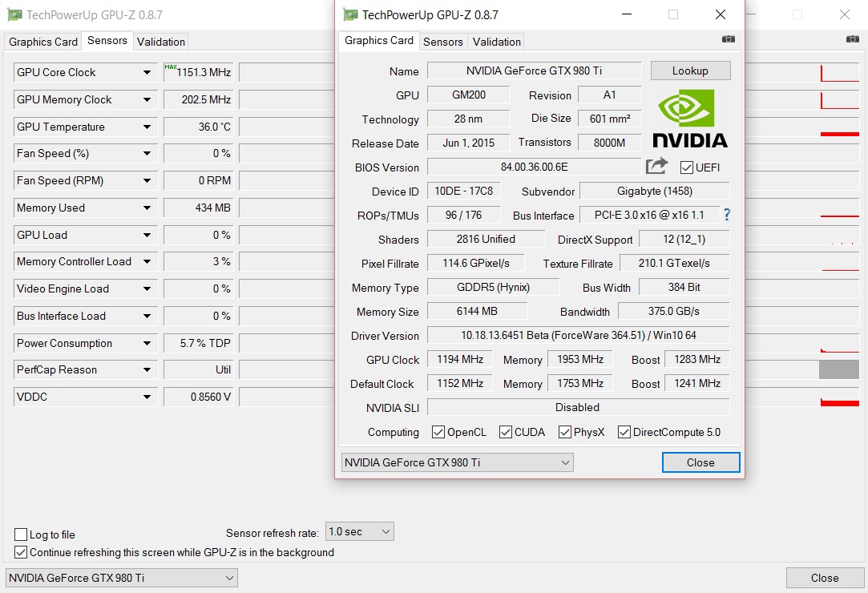This screenshot has width=868, height=593.
Task: Click the VDDC 0.8560 V value
Action: (x=198, y=397)
